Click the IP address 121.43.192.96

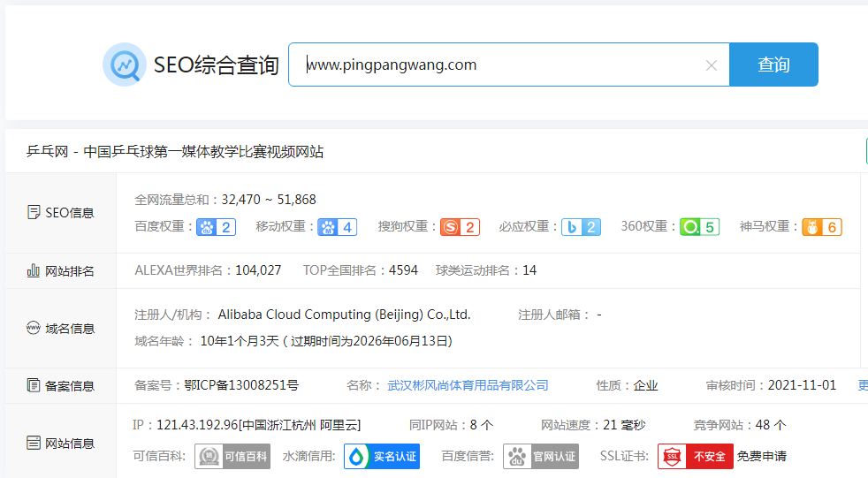click(x=198, y=425)
